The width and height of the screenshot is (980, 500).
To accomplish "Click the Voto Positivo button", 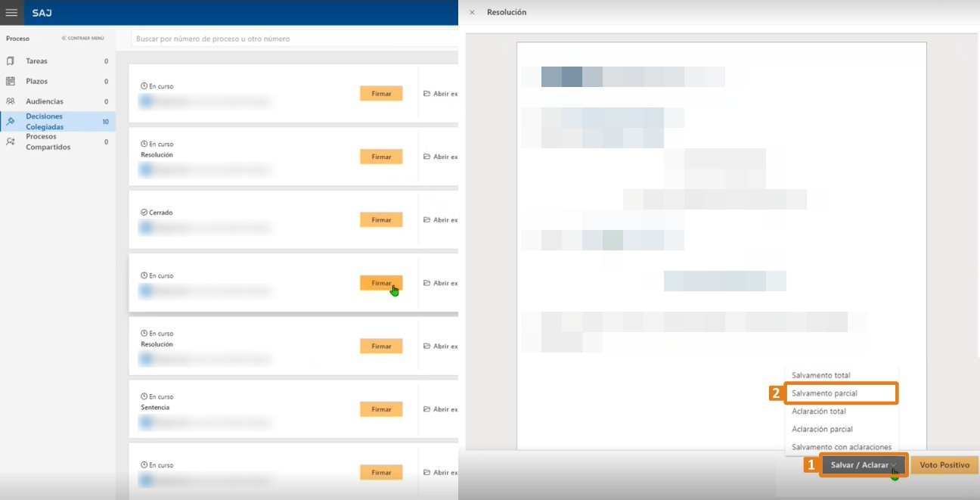I will point(944,465).
